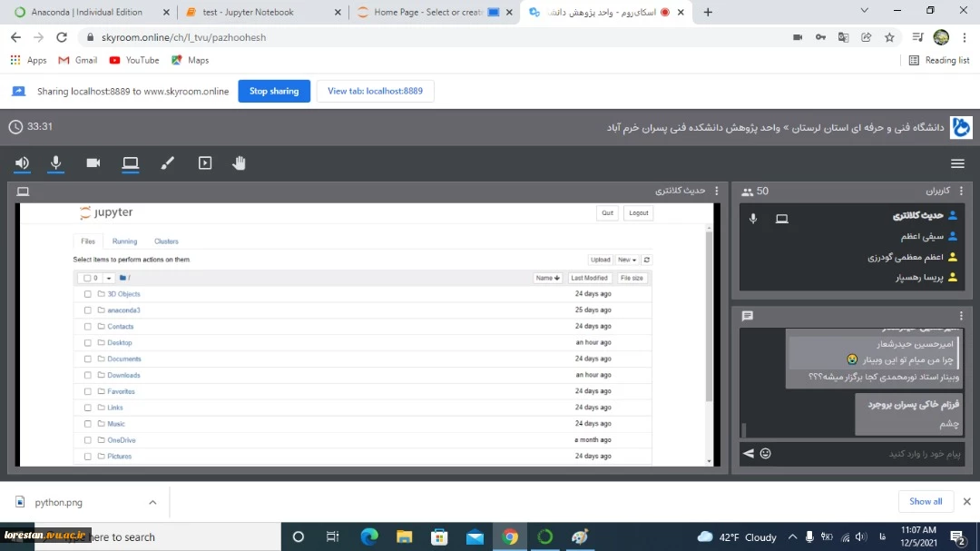Check the box next to Desktop
The height and width of the screenshot is (551, 980).
coord(87,343)
